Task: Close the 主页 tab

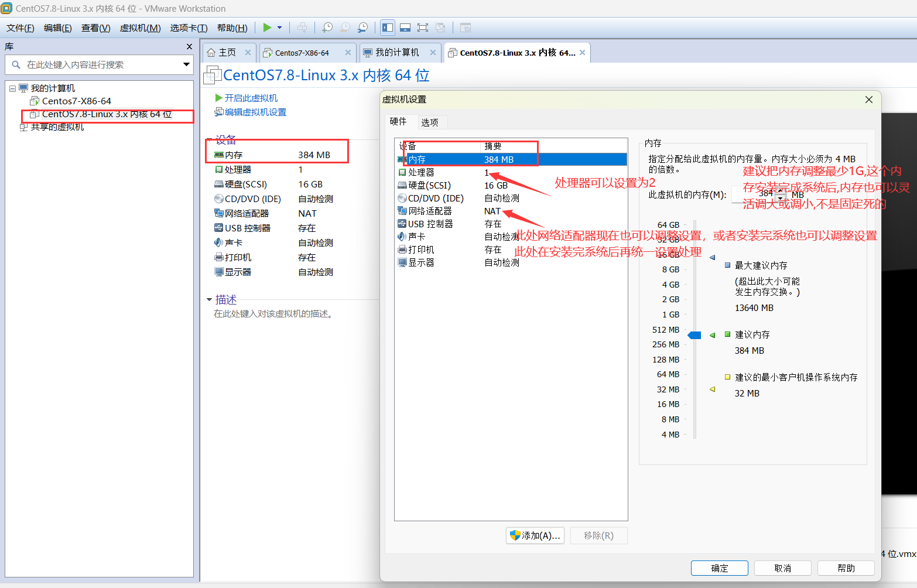Action: click(x=248, y=53)
